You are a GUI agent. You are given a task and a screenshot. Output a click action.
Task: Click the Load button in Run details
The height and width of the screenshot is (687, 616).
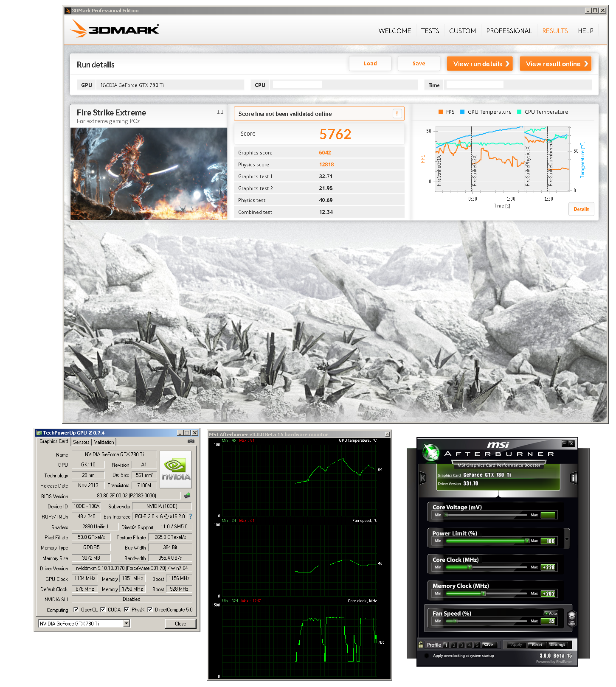tap(370, 63)
